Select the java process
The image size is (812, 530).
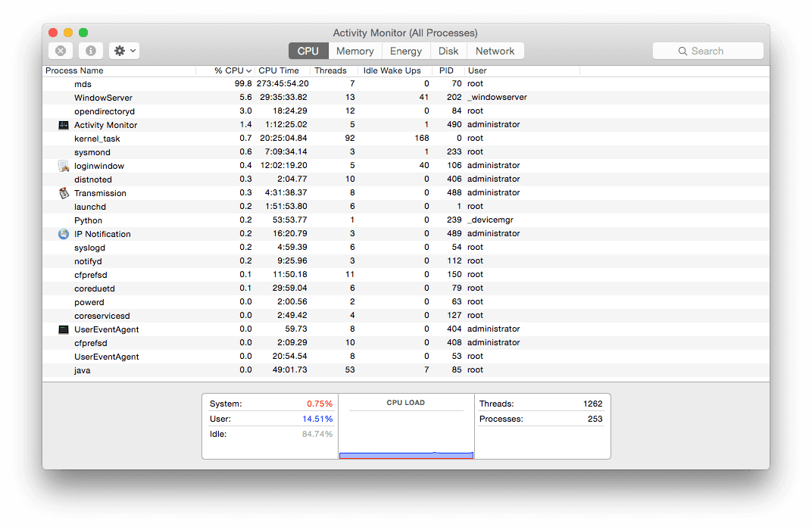tap(406, 370)
